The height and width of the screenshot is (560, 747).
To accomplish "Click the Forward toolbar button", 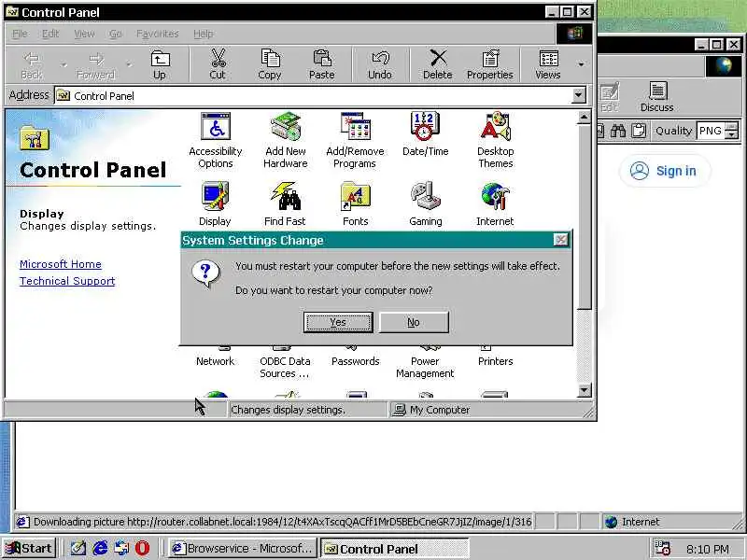I will [96, 64].
